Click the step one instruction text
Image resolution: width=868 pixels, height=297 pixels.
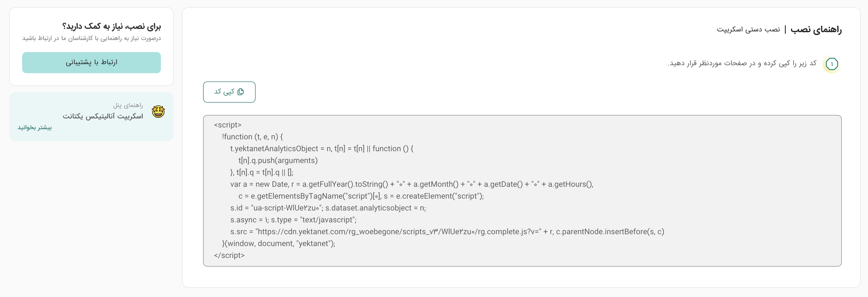click(742, 63)
